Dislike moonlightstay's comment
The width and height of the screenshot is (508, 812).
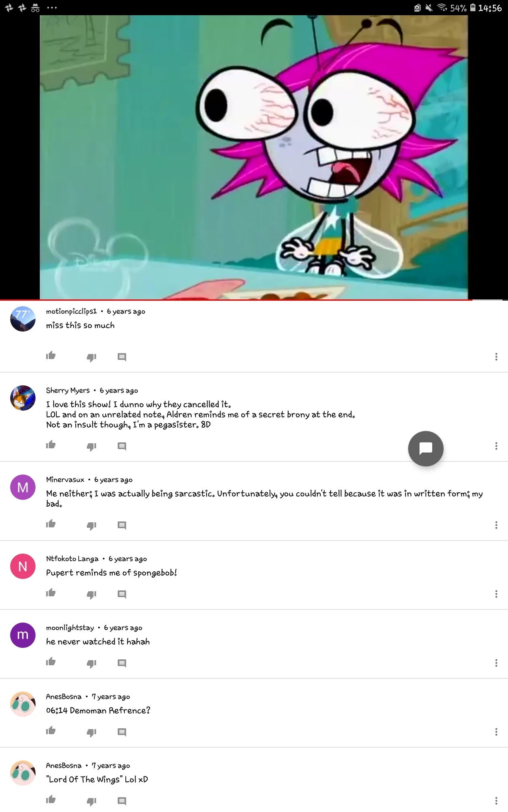(x=92, y=663)
